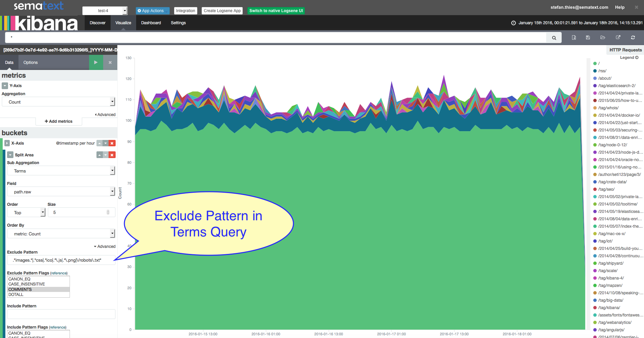Move the X-Axis bucket up
Image resolution: width=644 pixels, height=338 pixels.
99,143
